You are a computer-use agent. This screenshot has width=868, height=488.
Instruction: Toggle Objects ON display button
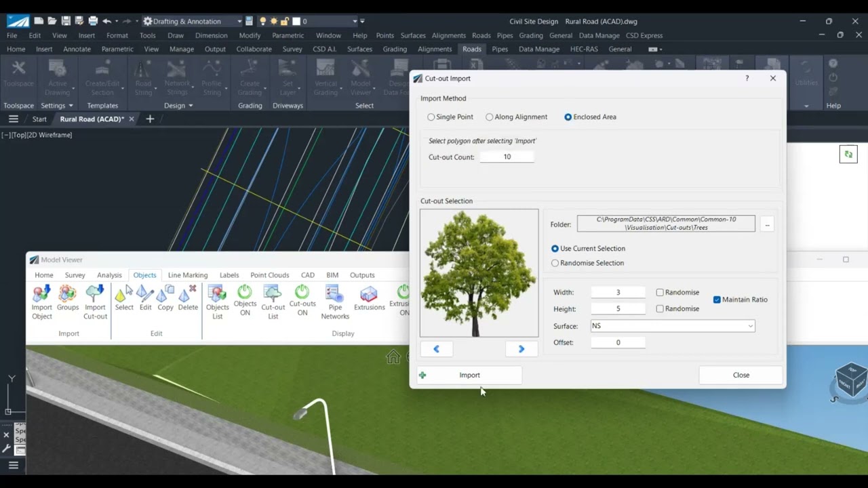pos(245,300)
